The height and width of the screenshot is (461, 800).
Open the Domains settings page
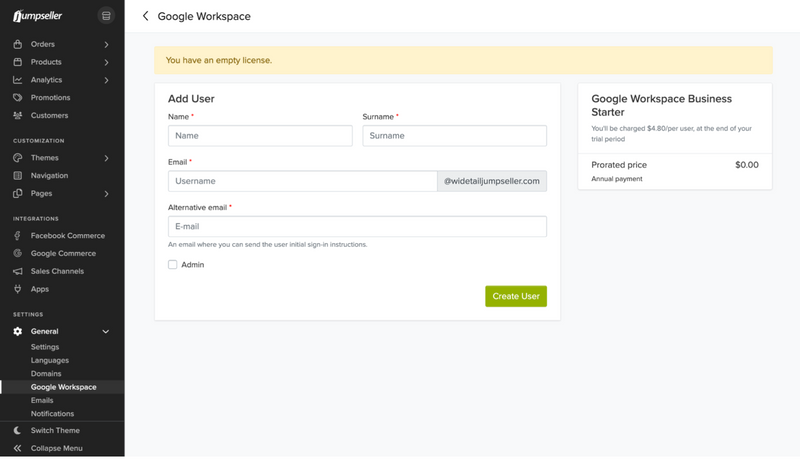46,374
